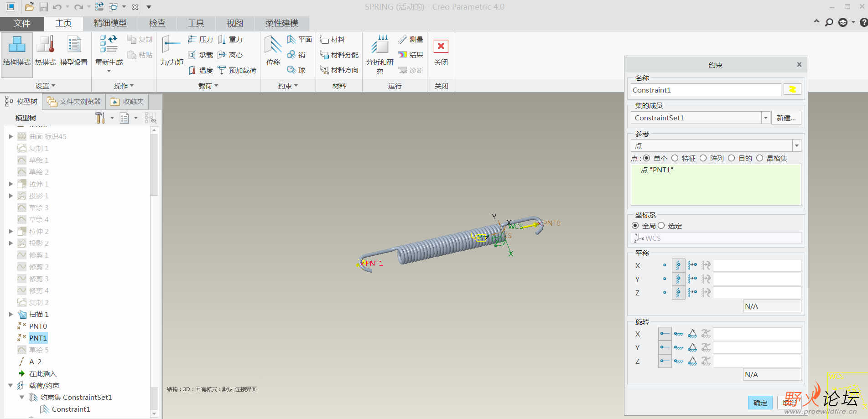Open the 文件夹浏览器 folder browser tab
This screenshot has width=868, height=419.
(x=74, y=102)
